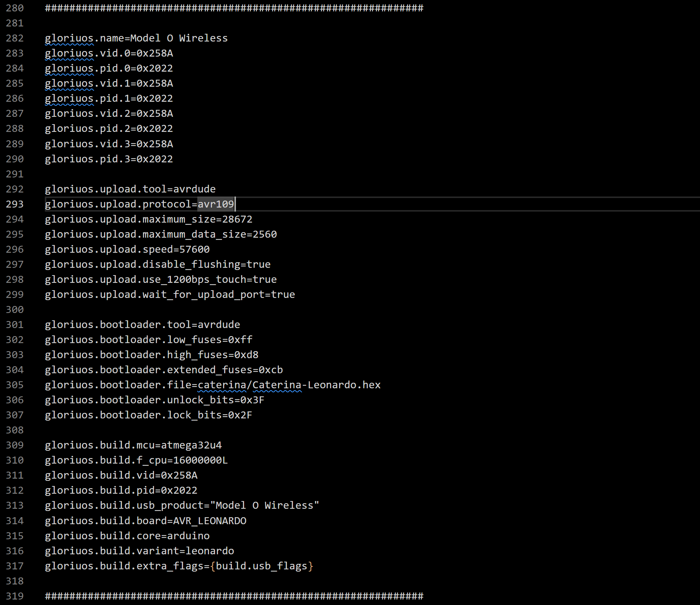Click 'gloriuos.upload.use_1200bps_touch=true' line

click(161, 280)
